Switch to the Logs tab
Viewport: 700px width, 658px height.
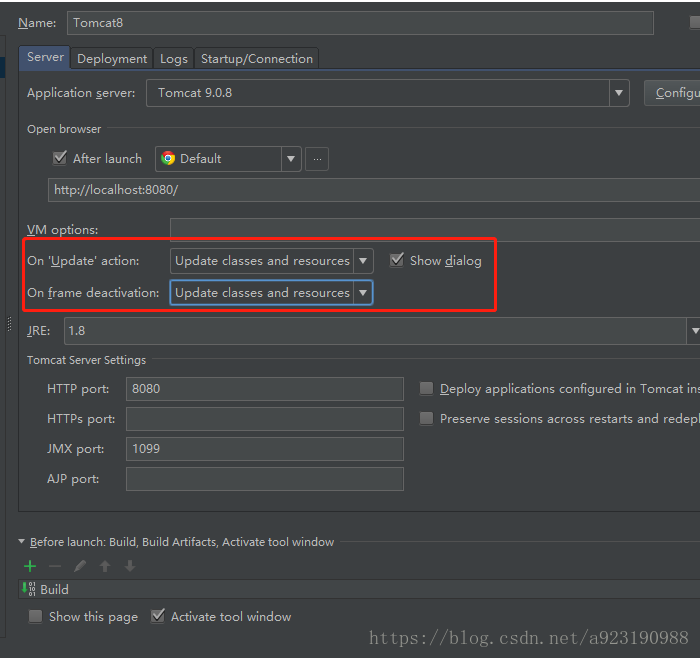174,58
